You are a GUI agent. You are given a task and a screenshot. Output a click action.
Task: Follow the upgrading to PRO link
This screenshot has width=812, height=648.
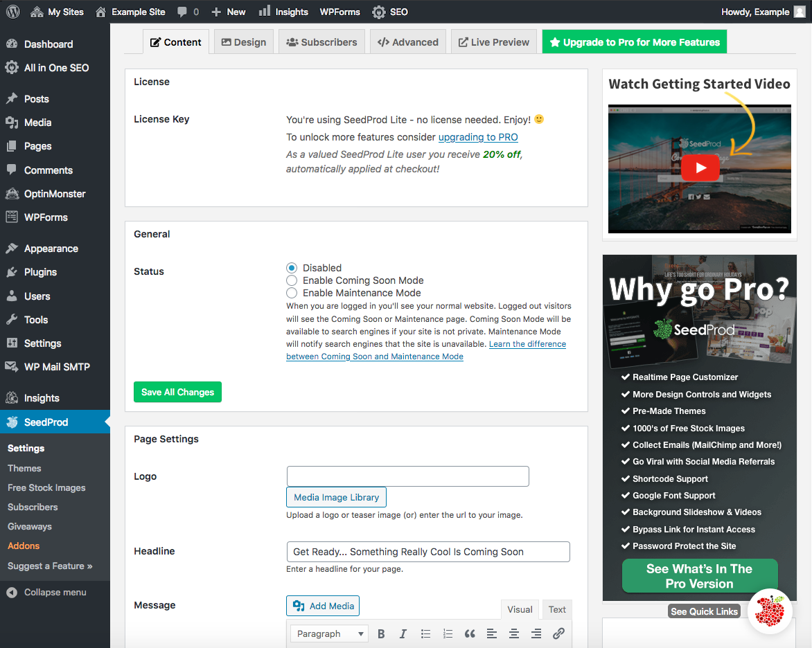pos(478,137)
